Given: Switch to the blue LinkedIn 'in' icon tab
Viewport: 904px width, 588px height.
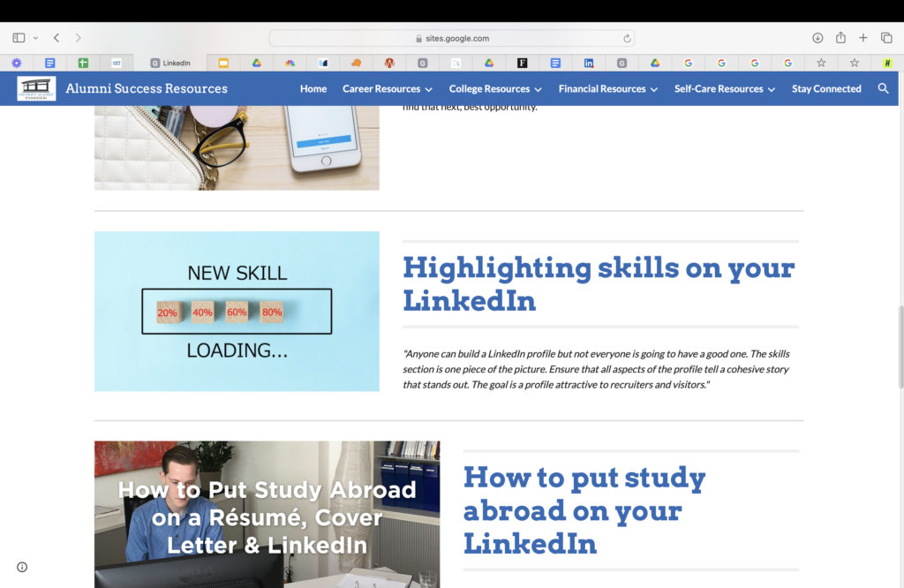Looking at the screenshot, I should point(589,63).
